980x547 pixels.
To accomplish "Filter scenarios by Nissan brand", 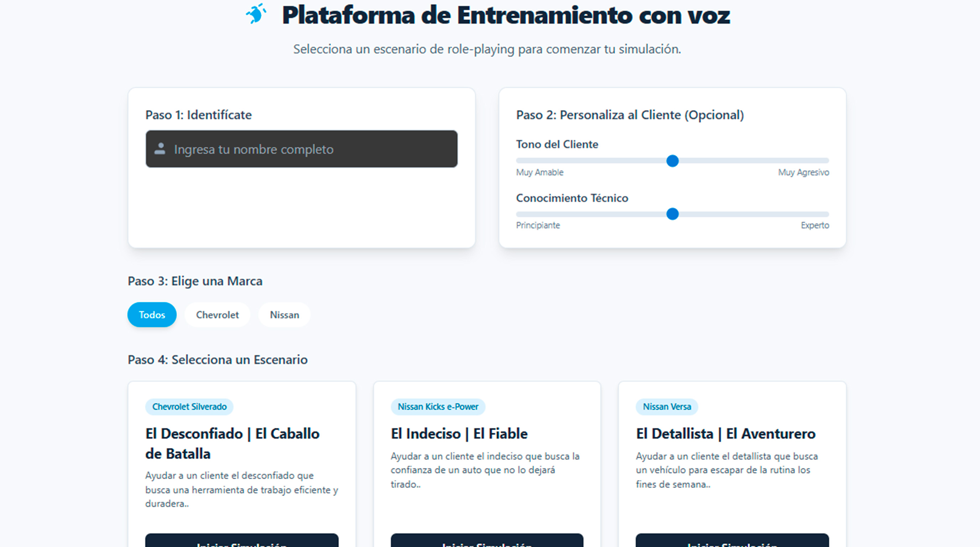I will [284, 314].
